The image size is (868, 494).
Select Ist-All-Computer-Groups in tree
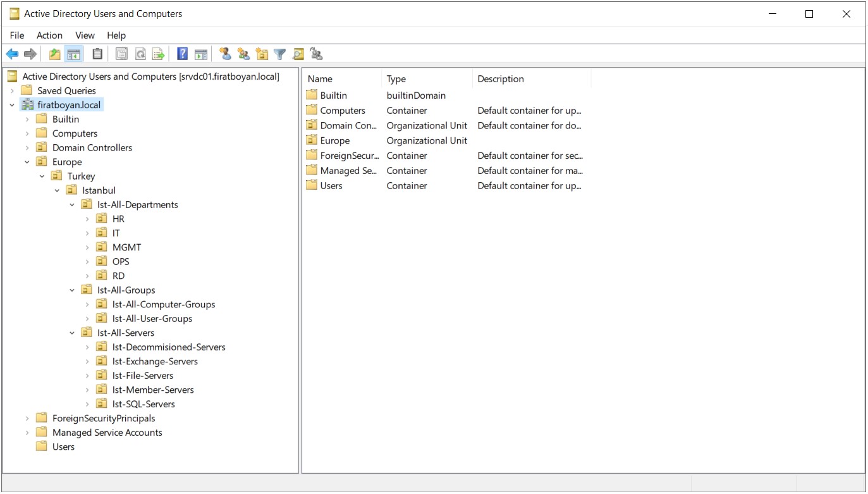pyautogui.click(x=164, y=304)
